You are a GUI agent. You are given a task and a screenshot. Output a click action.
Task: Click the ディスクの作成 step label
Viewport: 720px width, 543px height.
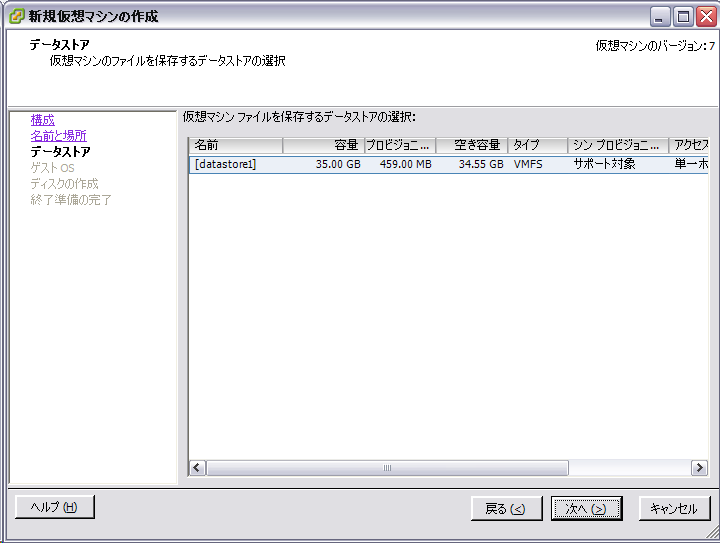64,184
